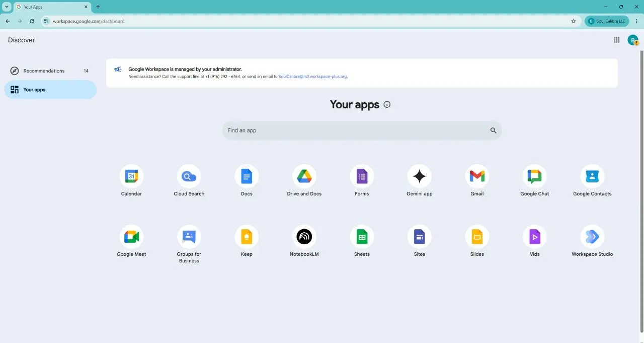Open the Gemini app
This screenshot has width=644, height=343.
click(420, 181)
